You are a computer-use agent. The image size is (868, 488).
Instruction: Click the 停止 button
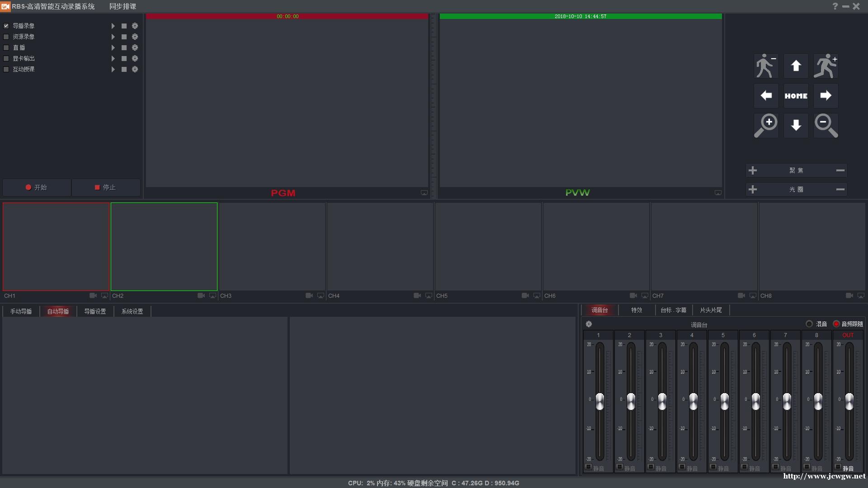pyautogui.click(x=105, y=188)
